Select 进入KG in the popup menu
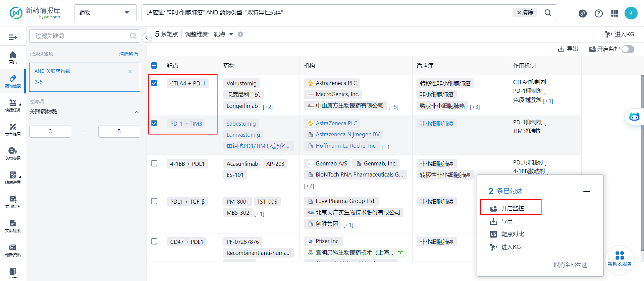The height and width of the screenshot is (281, 644). pyautogui.click(x=505, y=247)
